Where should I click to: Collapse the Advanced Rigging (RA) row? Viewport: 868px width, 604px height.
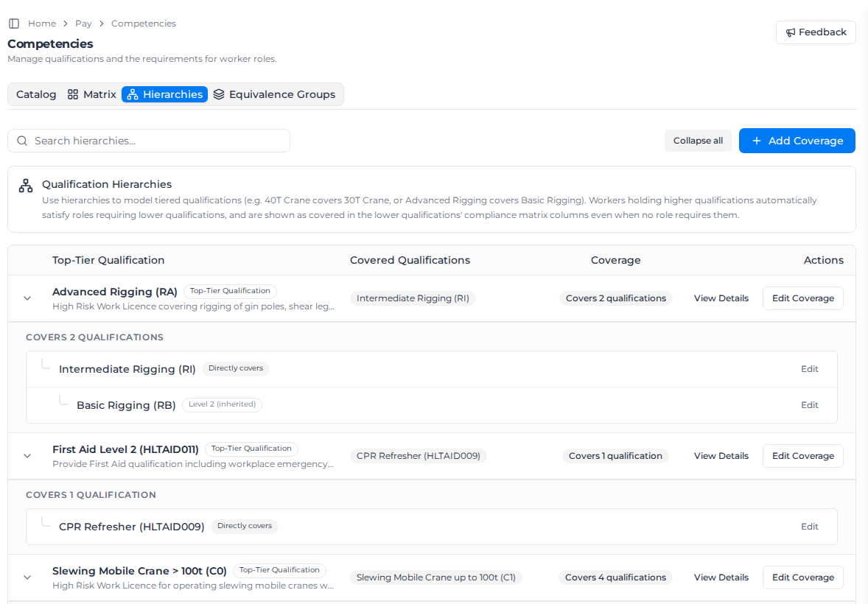[27, 298]
